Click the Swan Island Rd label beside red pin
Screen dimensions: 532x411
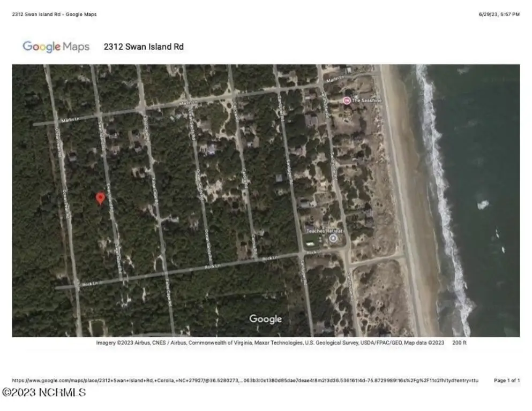pos(110,198)
